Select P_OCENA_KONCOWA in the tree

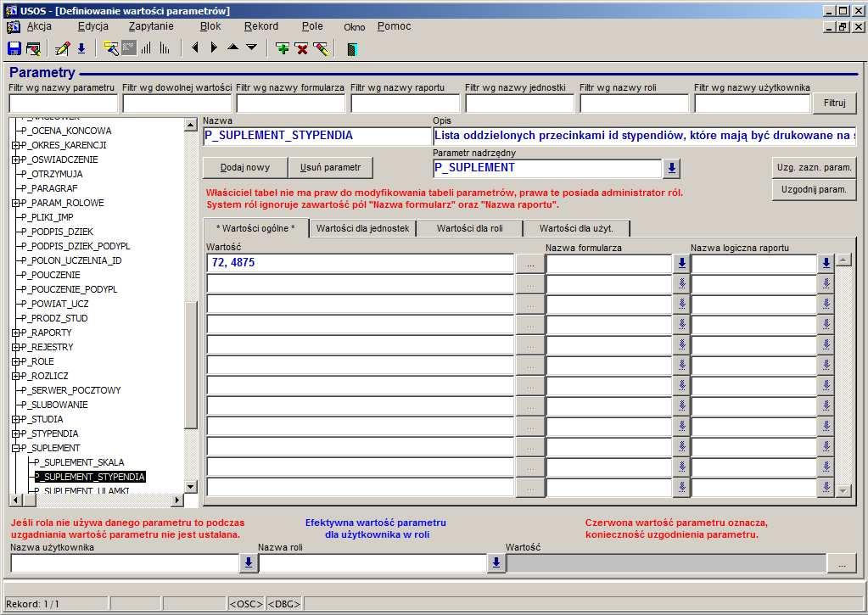point(66,131)
